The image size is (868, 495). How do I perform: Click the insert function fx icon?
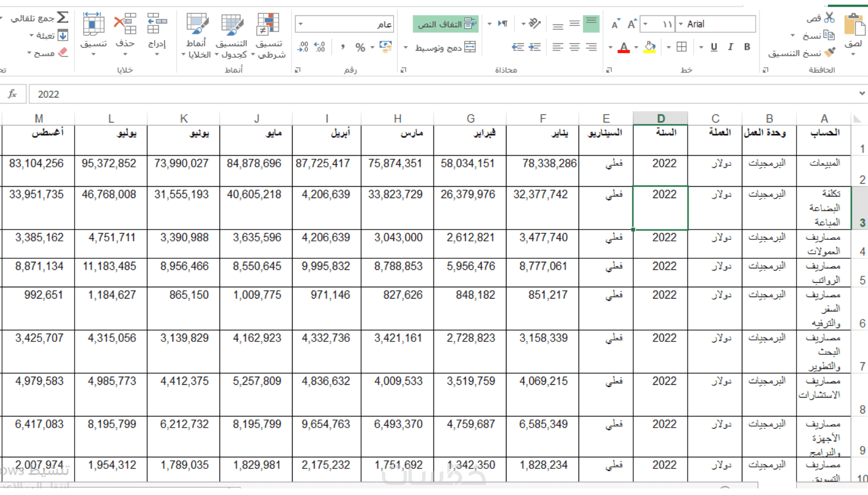click(x=12, y=94)
